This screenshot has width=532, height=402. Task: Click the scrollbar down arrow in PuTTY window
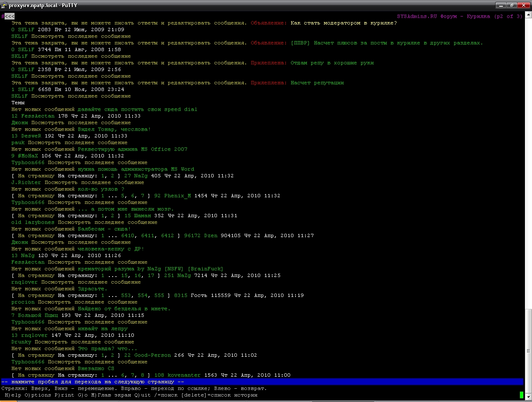tap(528, 396)
